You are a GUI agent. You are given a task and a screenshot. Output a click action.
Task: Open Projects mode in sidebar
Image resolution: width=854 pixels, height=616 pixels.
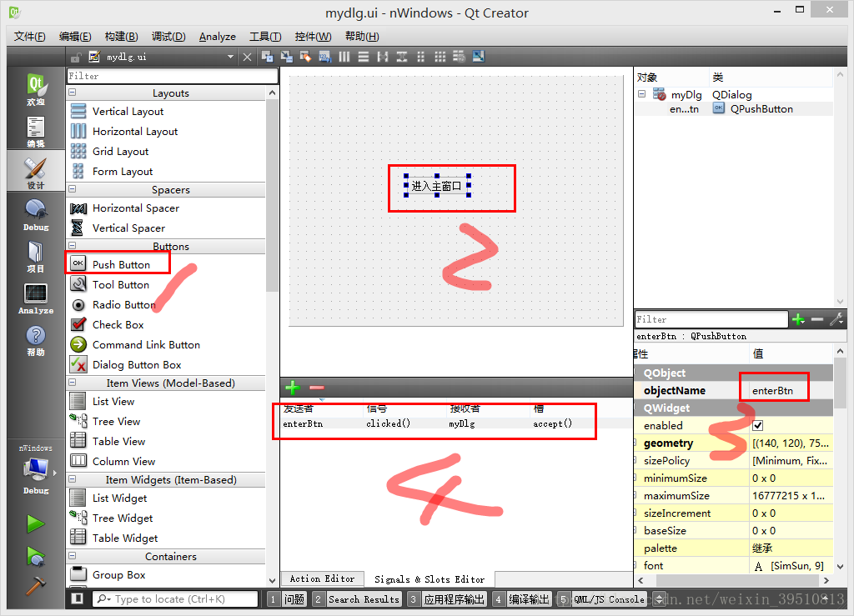[x=35, y=256]
